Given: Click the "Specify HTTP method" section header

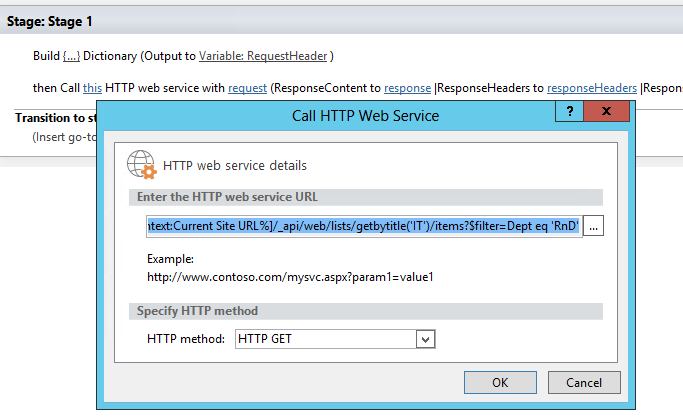Looking at the screenshot, I should point(197,311).
